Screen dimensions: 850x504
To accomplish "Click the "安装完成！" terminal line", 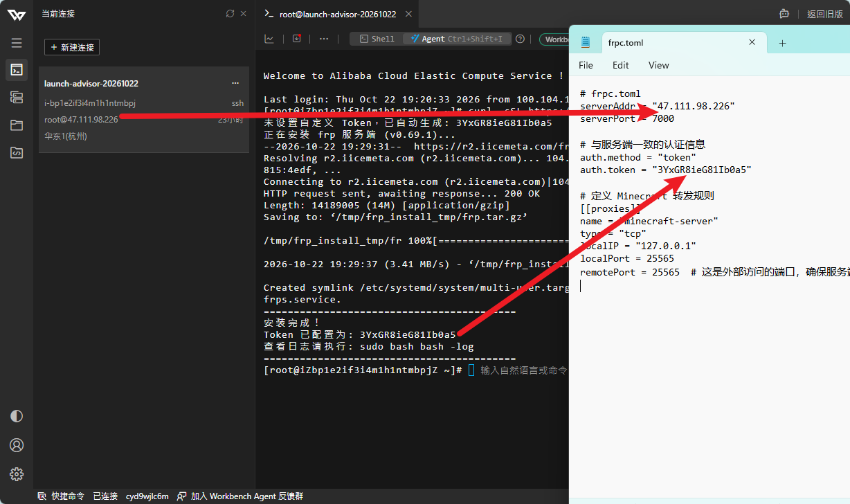I will pos(291,322).
